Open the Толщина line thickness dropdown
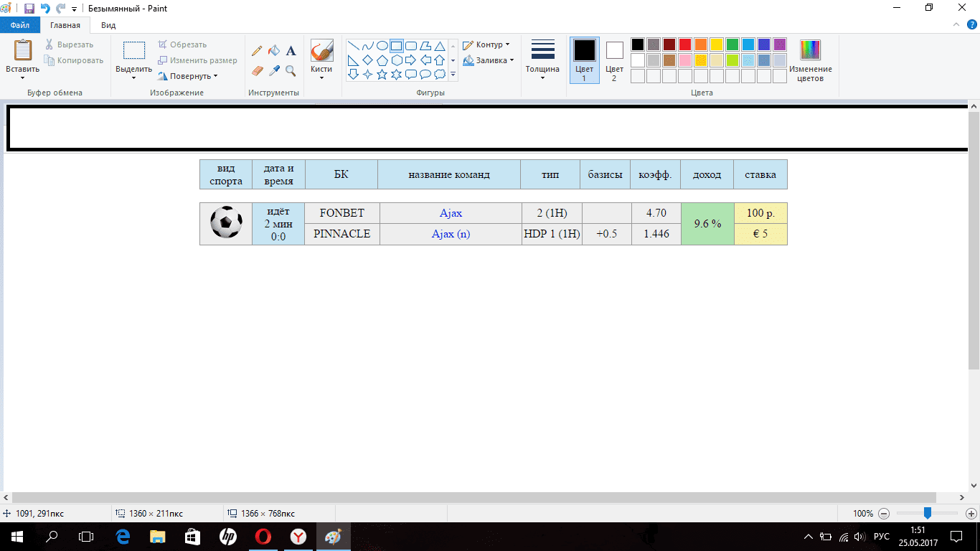The width and height of the screenshot is (980, 551). 542,60
